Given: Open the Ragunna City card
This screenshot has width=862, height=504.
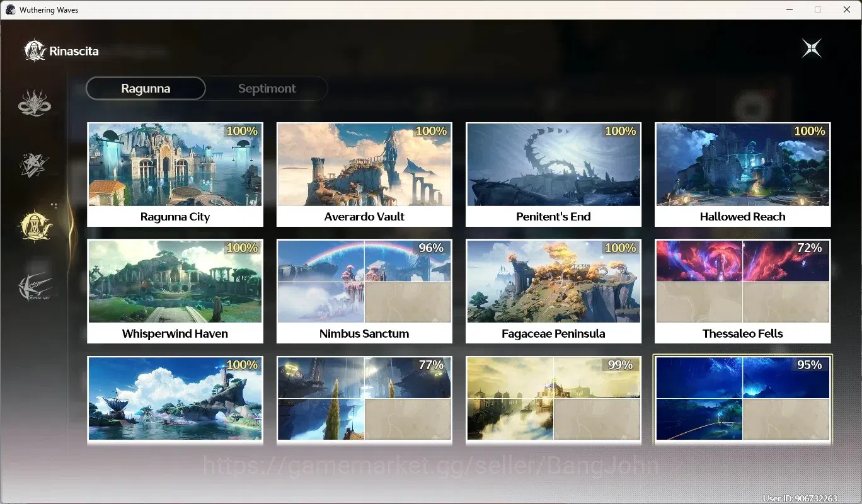Looking at the screenshot, I should [x=175, y=175].
